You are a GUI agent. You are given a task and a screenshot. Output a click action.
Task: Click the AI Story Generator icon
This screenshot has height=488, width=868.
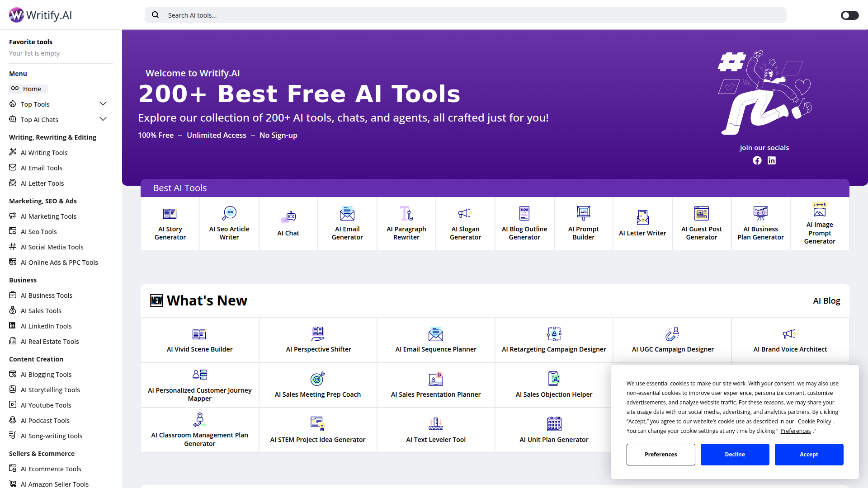pyautogui.click(x=170, y=213)
